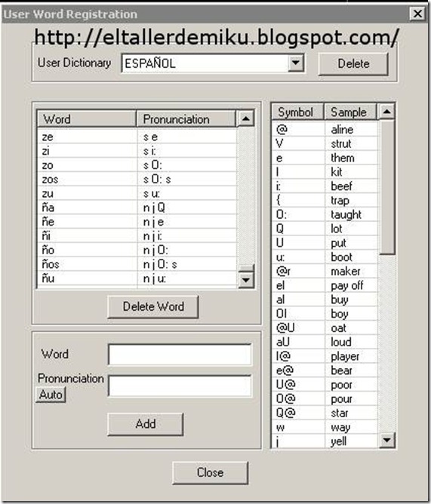Click the Add button
Screen dimensions: 431x504
click(146, 424)
